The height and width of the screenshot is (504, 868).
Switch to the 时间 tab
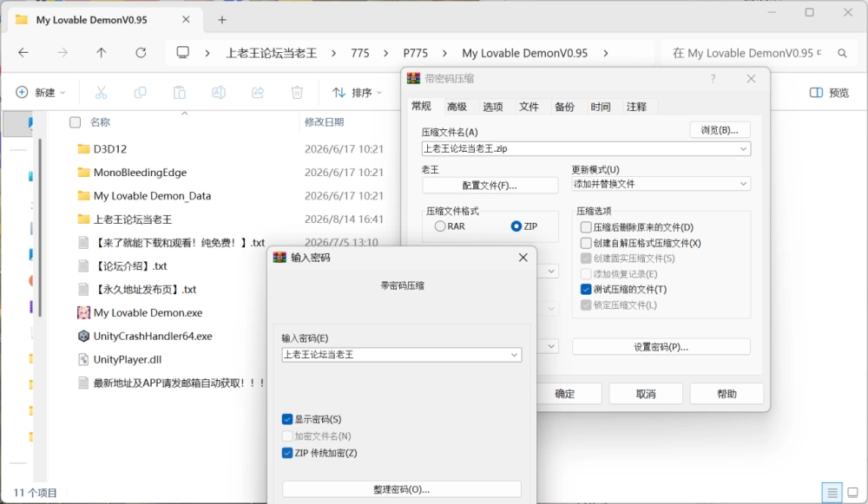coord(600,107)
